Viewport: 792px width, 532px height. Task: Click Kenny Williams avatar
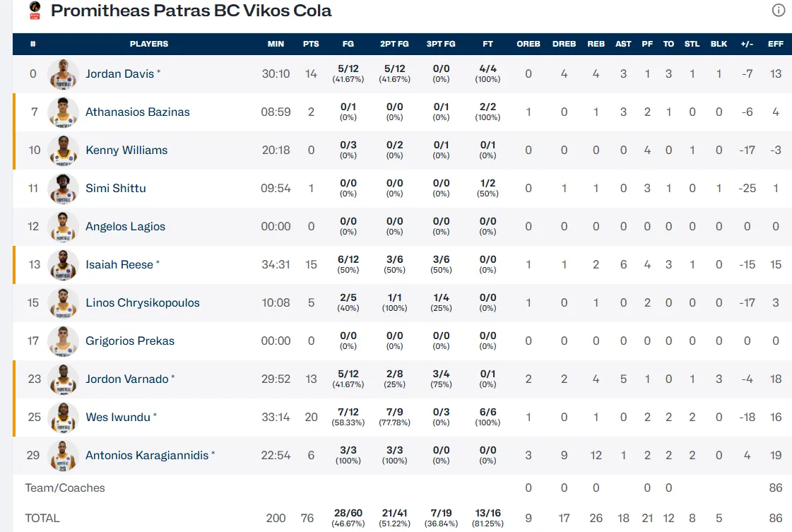pyautogui.click(x=63, y=150)
